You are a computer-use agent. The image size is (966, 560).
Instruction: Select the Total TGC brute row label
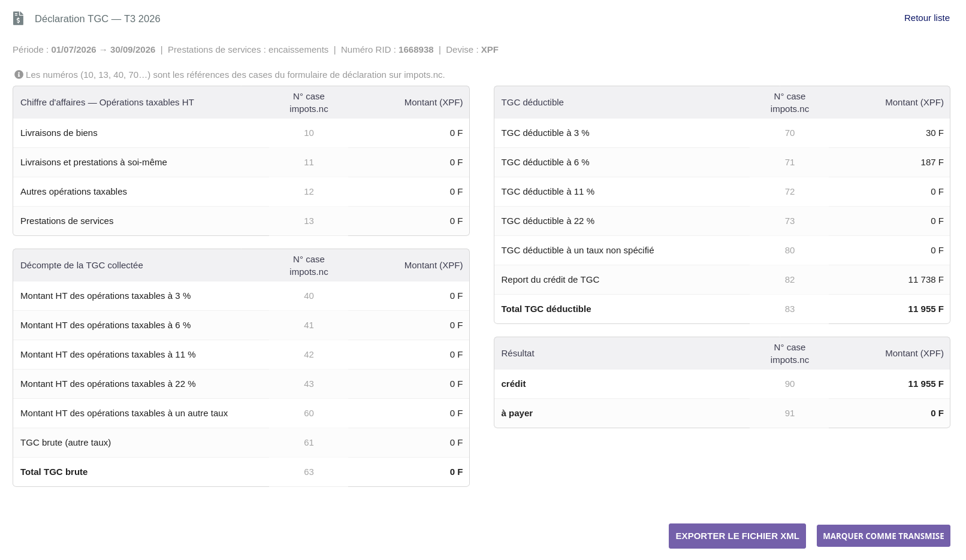(x=54, y=472)
